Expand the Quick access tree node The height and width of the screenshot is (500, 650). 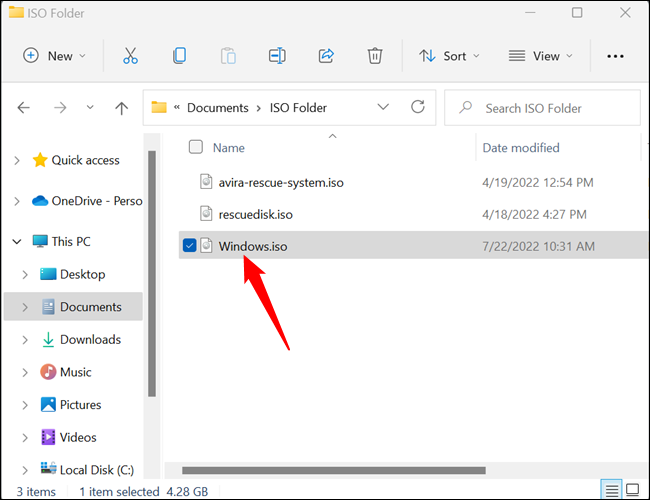point(17,160)
